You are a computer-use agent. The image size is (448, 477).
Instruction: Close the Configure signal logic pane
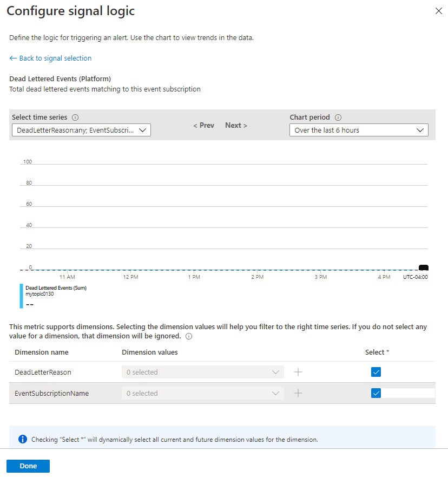pyautogui.click(x=439, y=10)
